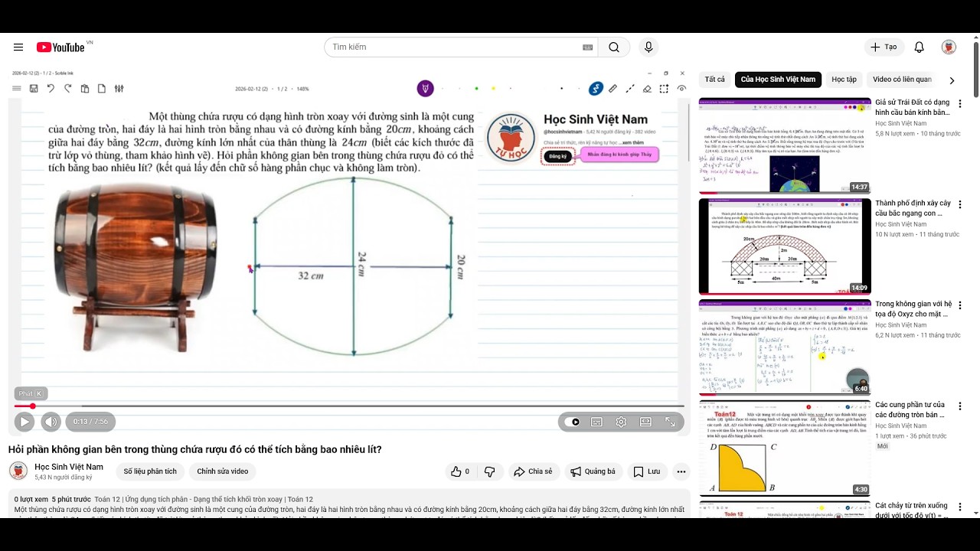
Task: Open 'Số liệu phân tích' analytics
Action: (x=150, y=471)
